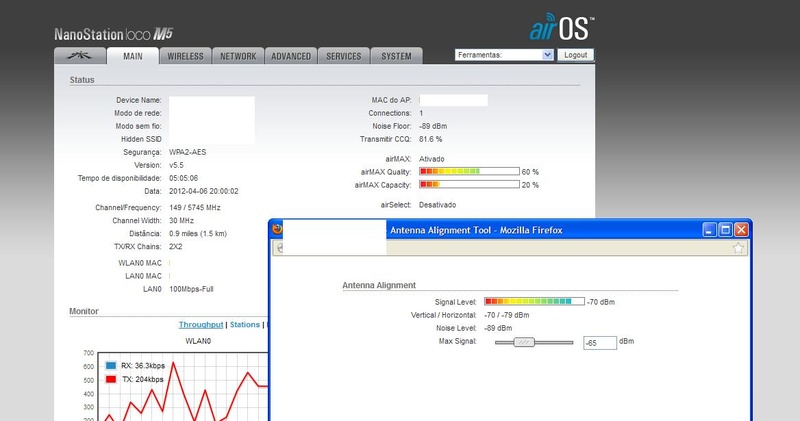Click the airMAX Quality bar

pos(469,171)
